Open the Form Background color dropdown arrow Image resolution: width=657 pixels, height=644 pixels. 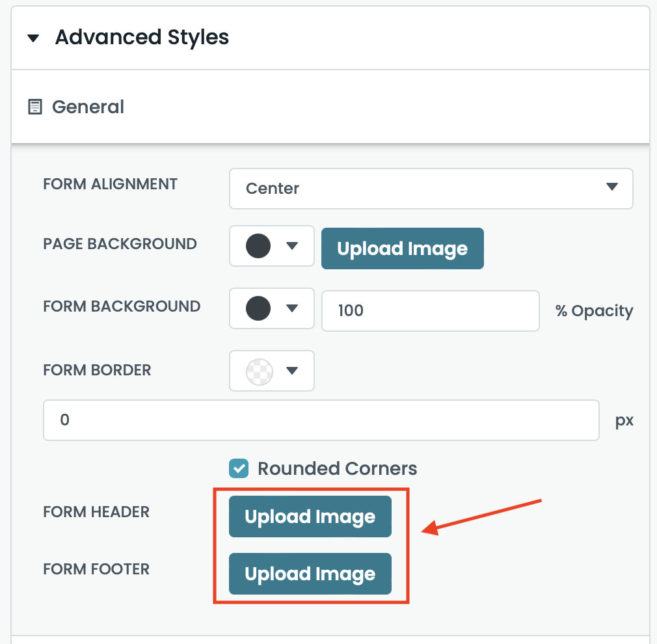click(x=292, y=308)
